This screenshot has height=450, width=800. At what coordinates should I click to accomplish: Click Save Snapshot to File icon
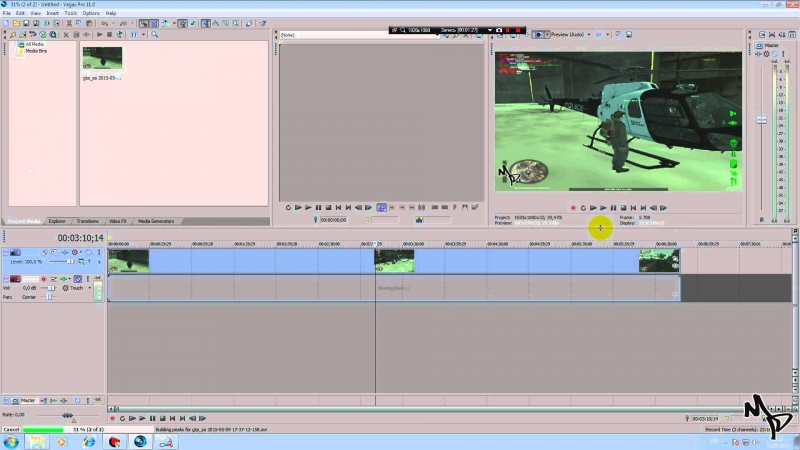click(629, 35)
